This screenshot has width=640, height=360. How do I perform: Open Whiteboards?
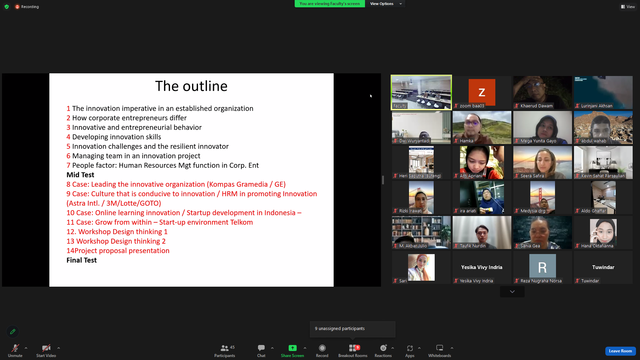440,350
